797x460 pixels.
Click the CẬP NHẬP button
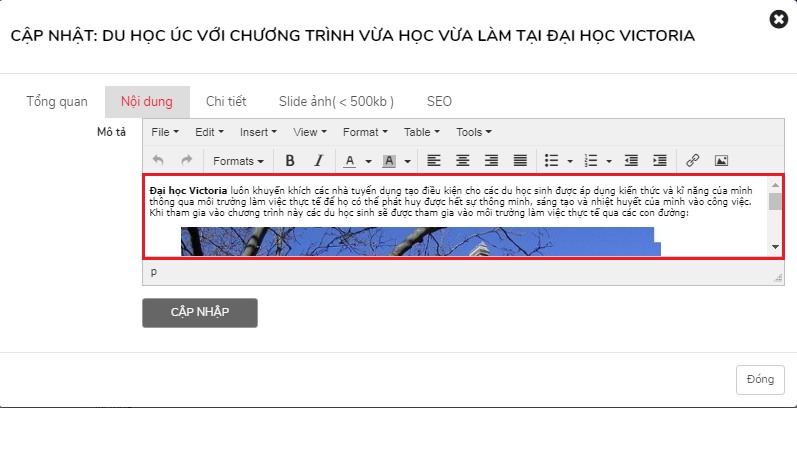[200, 312]
